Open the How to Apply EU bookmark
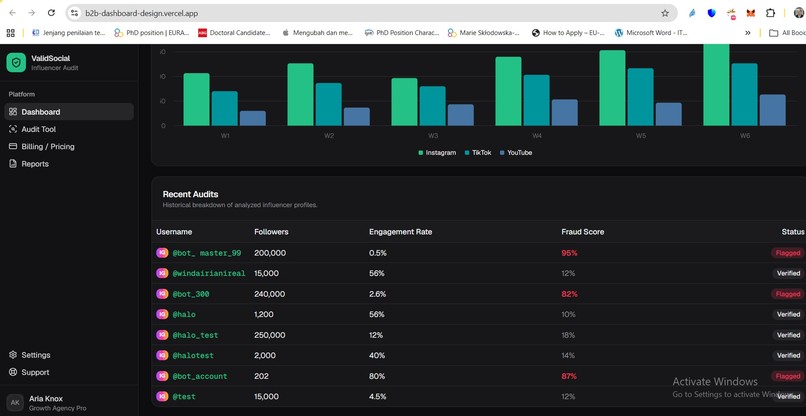The image size is (806, 416). (568, 33)
